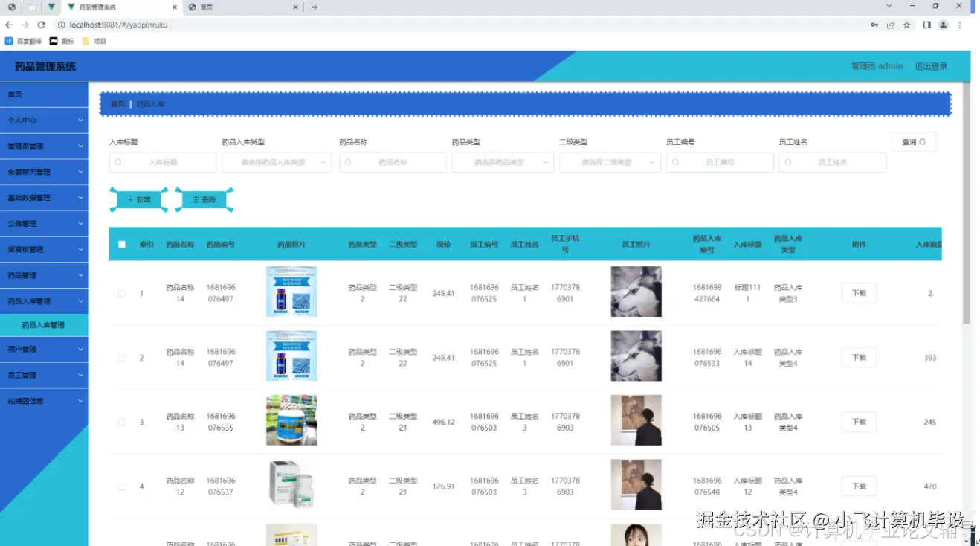Click the browser back arrow

(x=9, y=25)
